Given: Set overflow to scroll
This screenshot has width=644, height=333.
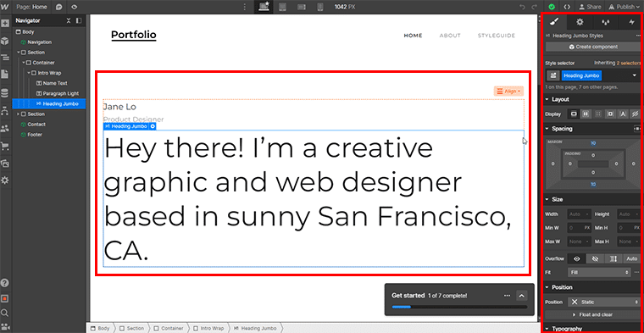Looking at the screenshot, I should (614, 258).
